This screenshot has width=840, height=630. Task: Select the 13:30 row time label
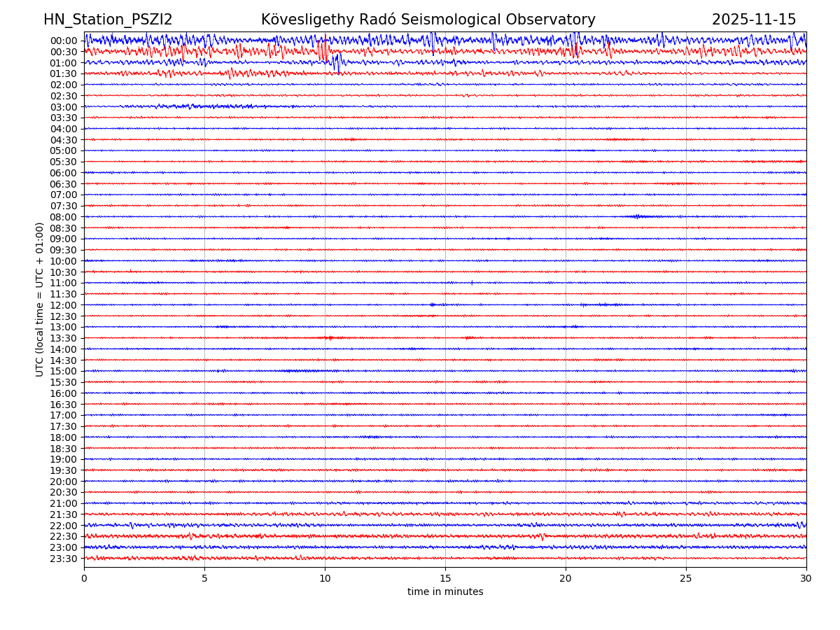click(x=64, y=338)
